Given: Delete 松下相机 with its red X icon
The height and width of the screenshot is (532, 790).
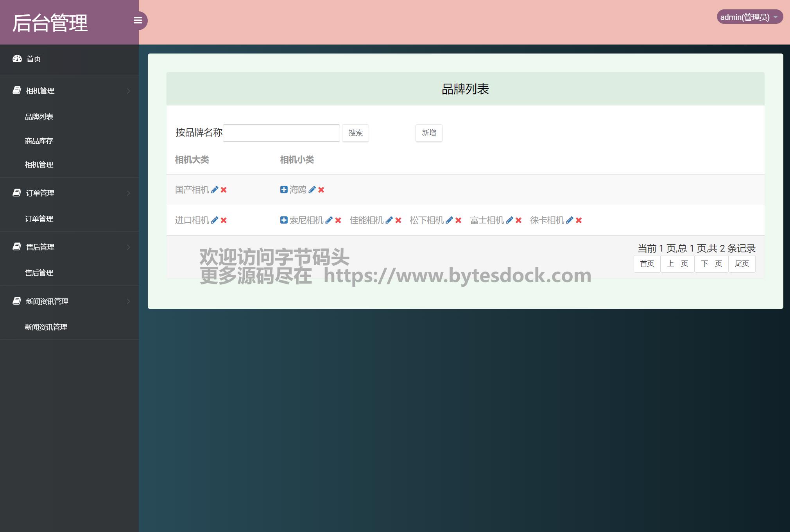Looking at the screenshot, I should 459,220.
